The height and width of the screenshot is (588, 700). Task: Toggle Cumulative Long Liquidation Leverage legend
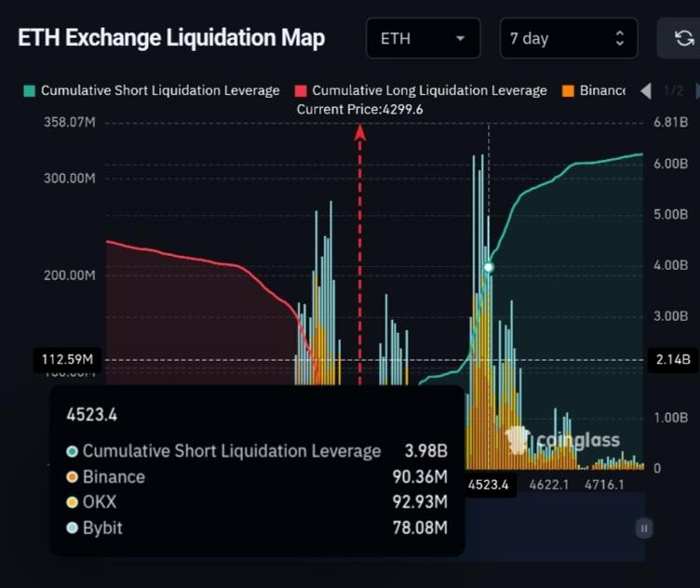421,90
